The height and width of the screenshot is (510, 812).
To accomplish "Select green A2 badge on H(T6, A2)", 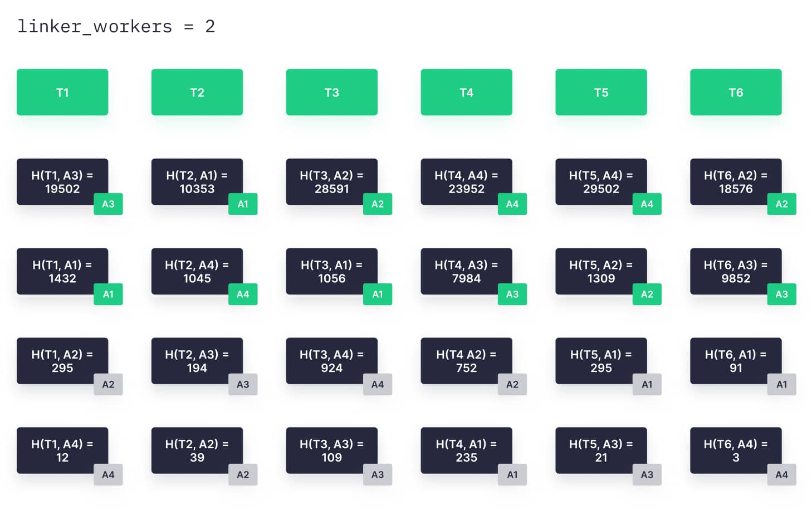I will click(782, 204).
